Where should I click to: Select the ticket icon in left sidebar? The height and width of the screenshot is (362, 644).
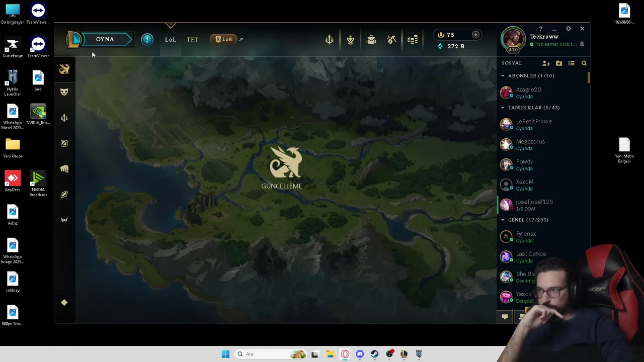[64, 194]
